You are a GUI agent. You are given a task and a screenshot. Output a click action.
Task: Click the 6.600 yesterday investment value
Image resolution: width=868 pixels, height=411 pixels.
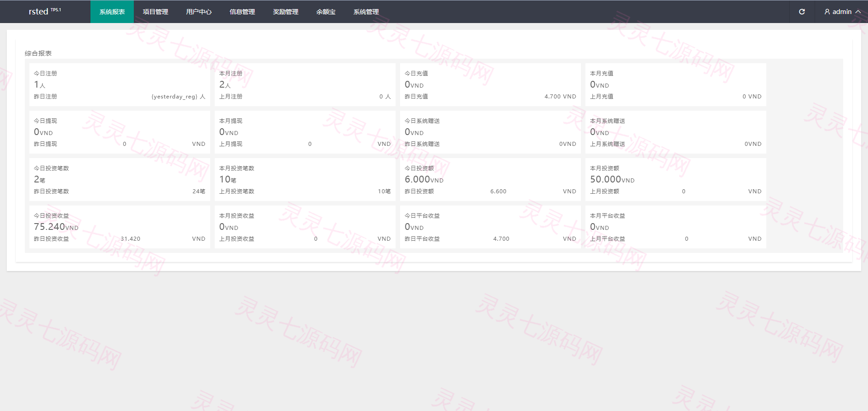tap(498, 191)
